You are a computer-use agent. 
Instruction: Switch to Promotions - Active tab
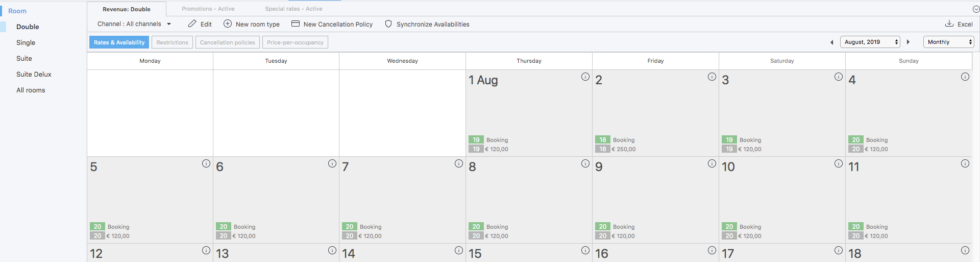point(208,9)
